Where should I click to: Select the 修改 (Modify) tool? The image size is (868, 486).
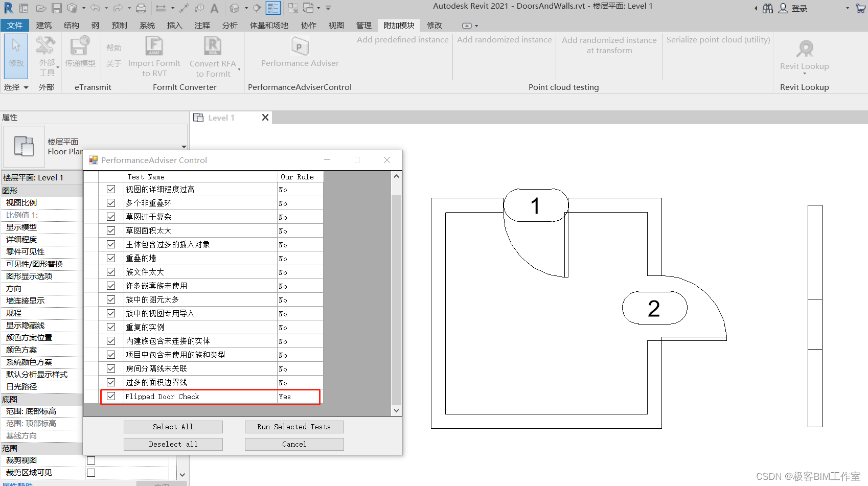(15, 55)
